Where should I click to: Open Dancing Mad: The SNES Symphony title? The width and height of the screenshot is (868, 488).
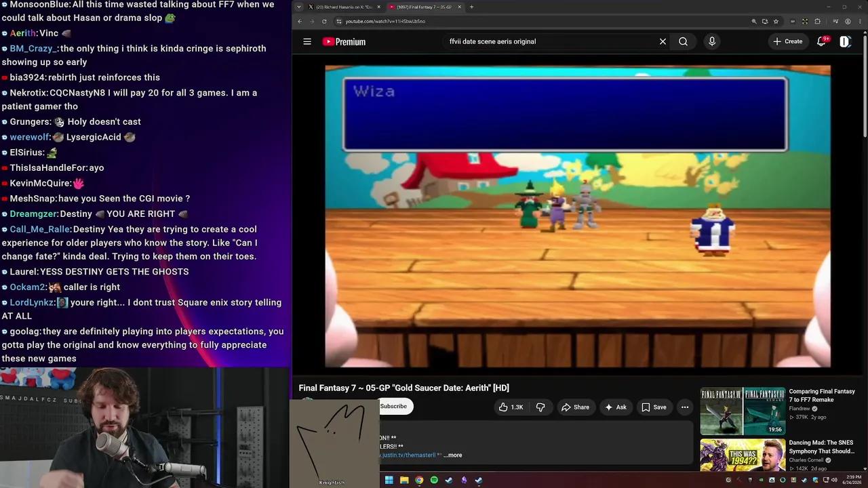click(x=822, y=447)
